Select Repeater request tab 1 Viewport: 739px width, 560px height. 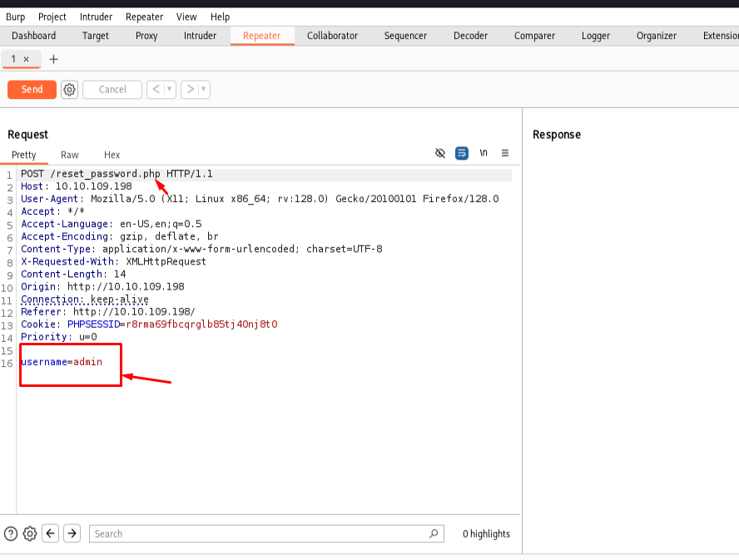[14, 59]
